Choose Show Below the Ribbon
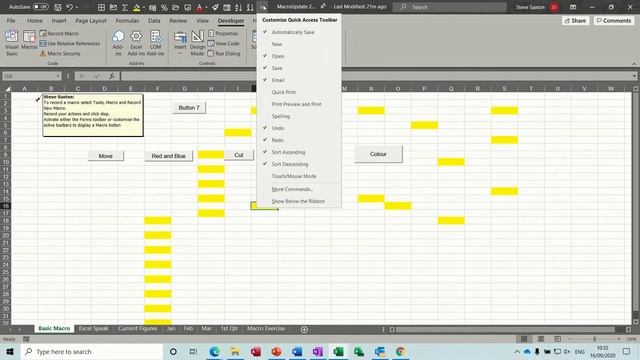This screenshot has height=360, width=640. click(299, 201)
